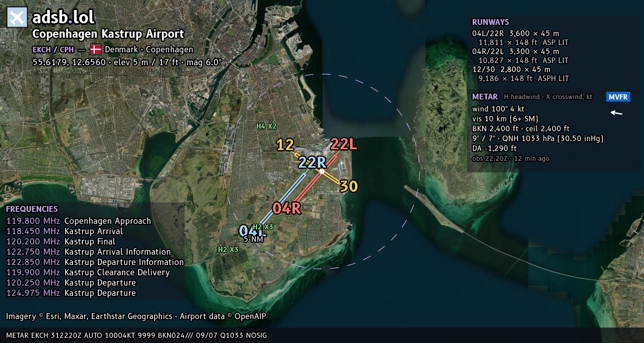Click the runway 22L label on the map
Viewport: 644px width, 343px height.
coord(343,144)
